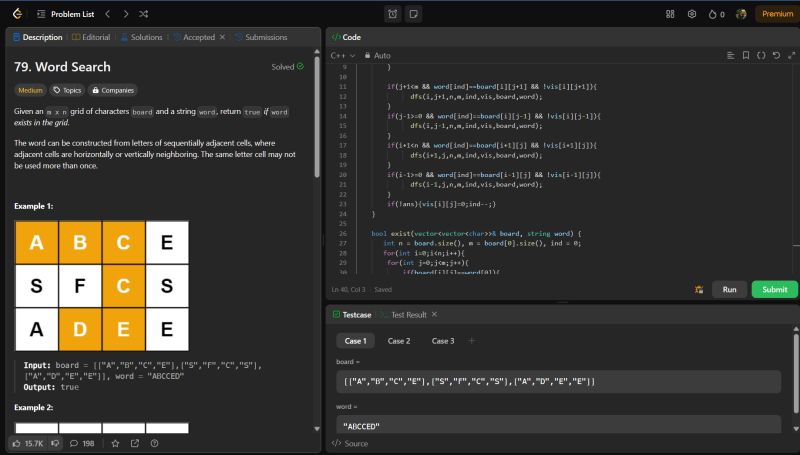The height and width of the screenshot is (455, 800).
Task: Star the problem as favorite
Action: point(115,443)
